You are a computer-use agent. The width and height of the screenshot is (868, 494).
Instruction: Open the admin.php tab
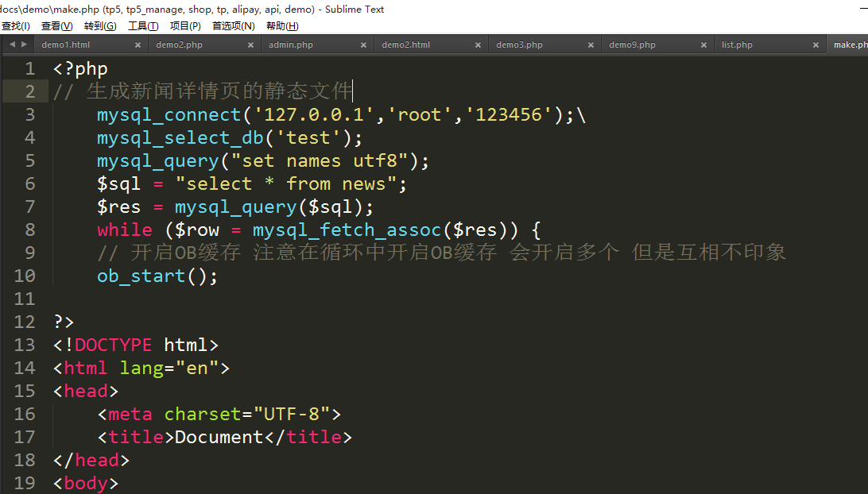pyautogui.click(x=291, y=45)
